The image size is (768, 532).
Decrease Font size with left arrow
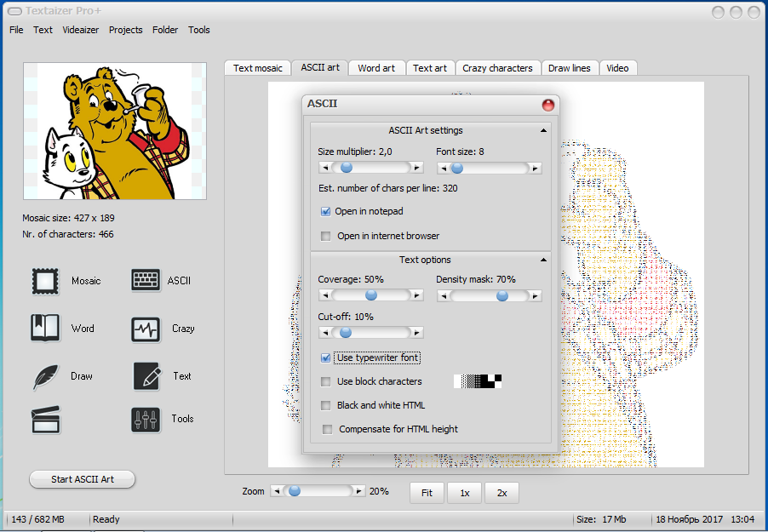(x=444, y=169)
